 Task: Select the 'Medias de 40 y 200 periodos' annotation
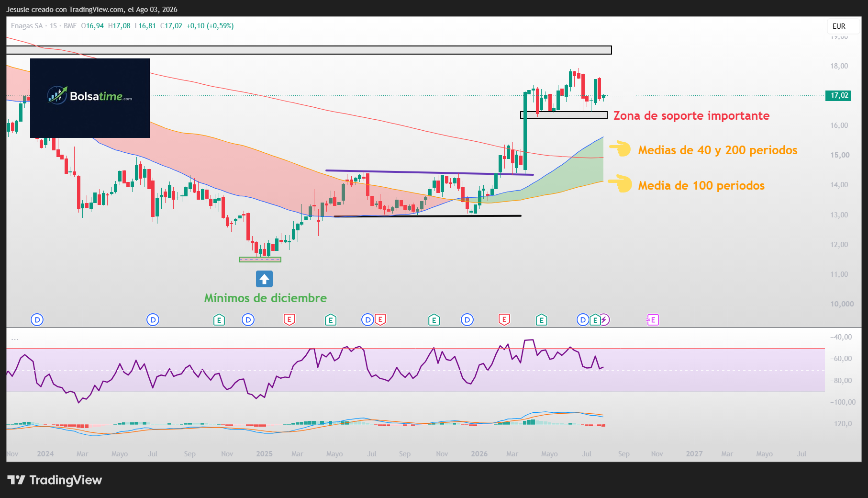tap(718, 150)
